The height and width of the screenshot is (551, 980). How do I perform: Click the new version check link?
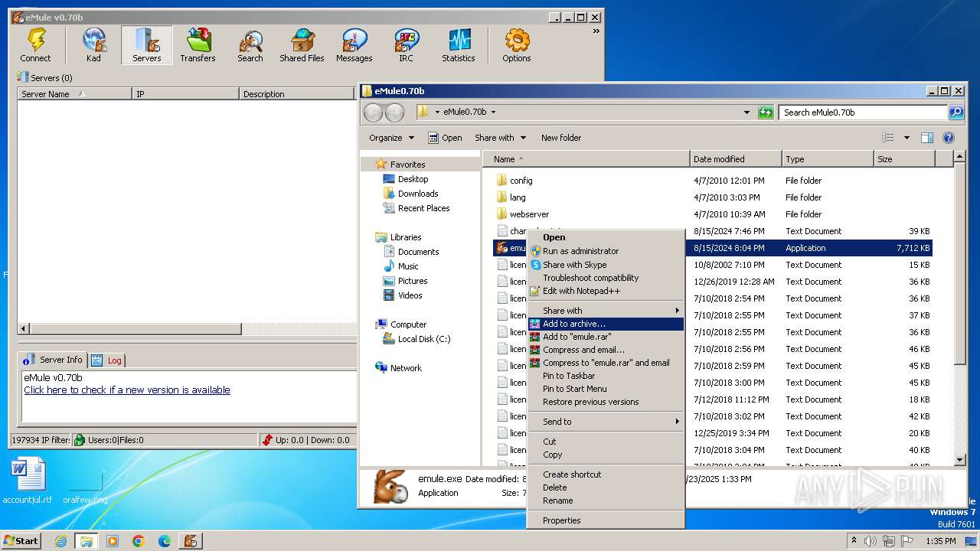pos(127,390)
